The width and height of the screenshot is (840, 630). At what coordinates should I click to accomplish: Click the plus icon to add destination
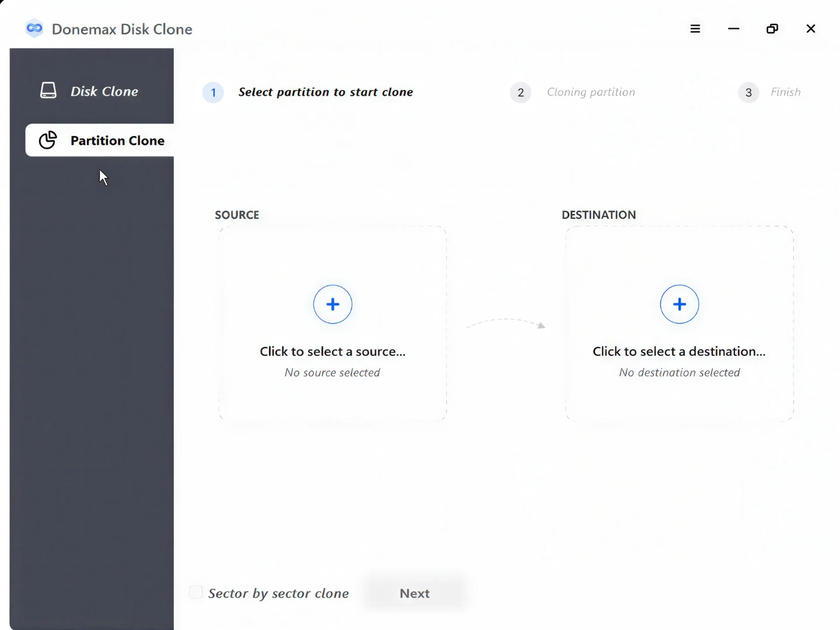click(x=679, y=304)
